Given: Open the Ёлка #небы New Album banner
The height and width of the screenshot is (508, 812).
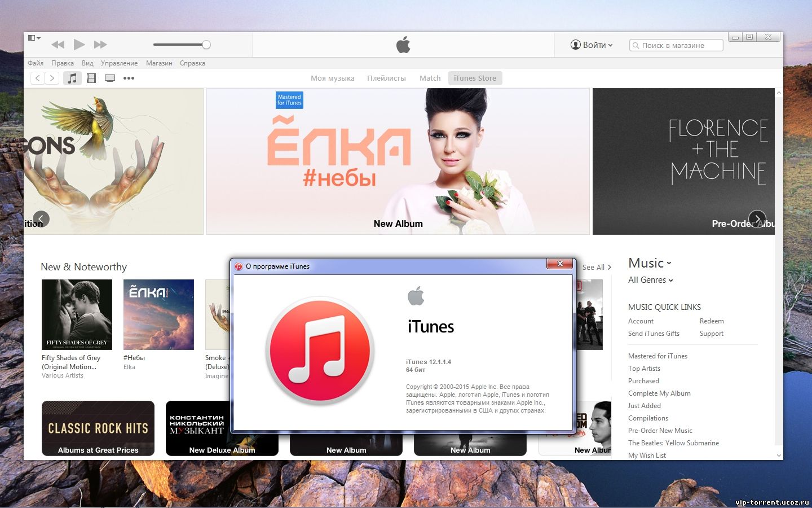Looking at the screenshot, I should pos(398,161).
